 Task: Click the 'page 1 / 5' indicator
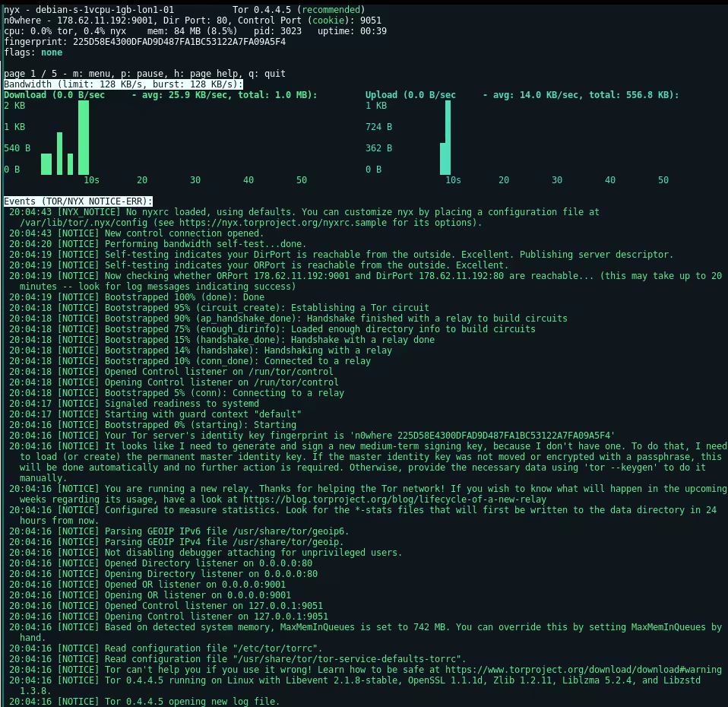tap(30, 74)
